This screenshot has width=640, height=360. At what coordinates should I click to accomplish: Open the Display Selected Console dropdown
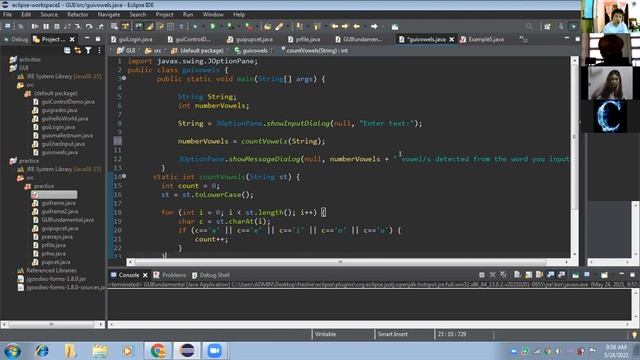click(596, 275)
